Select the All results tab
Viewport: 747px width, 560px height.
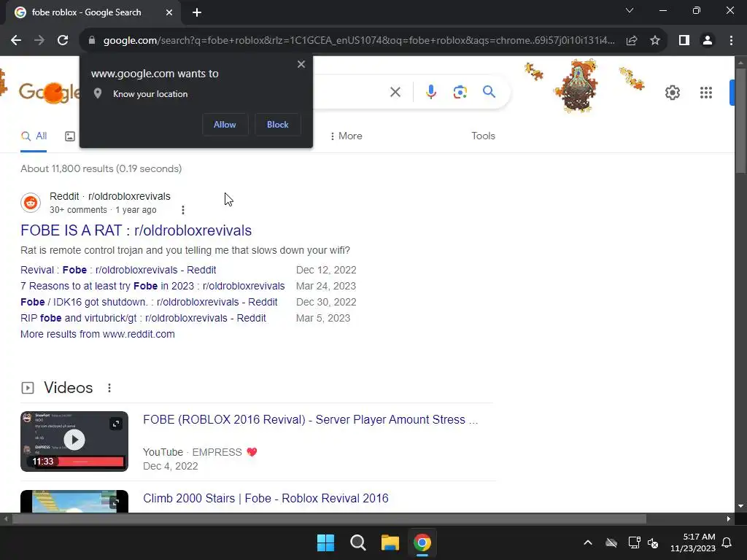pyautogui.click(x=34, y=136)
